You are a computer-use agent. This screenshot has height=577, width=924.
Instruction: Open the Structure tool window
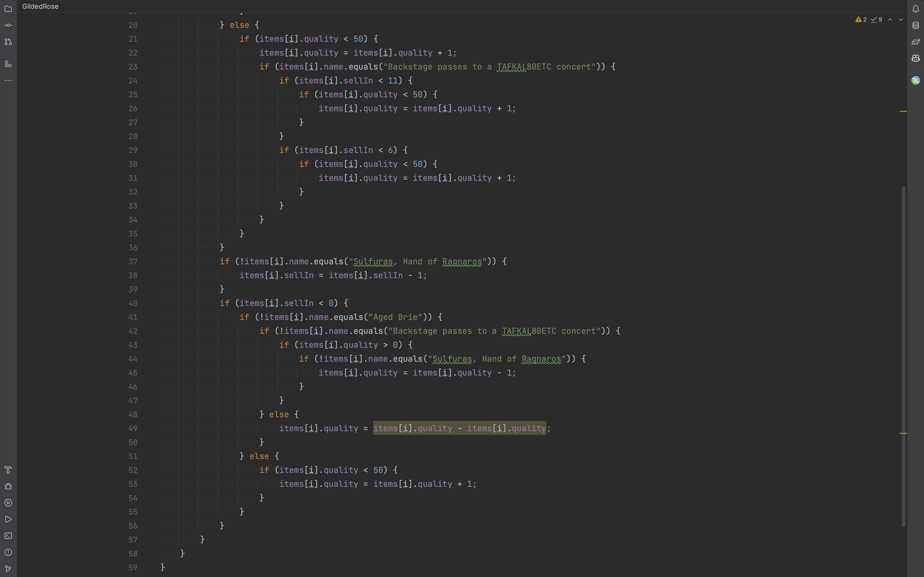point(9,64)
